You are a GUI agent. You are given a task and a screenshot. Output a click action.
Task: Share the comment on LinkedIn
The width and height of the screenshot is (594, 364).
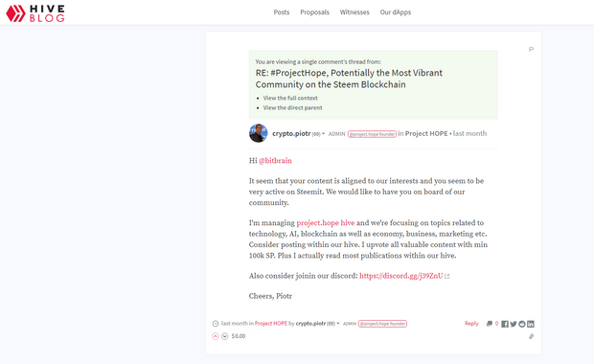coord(531,324)
